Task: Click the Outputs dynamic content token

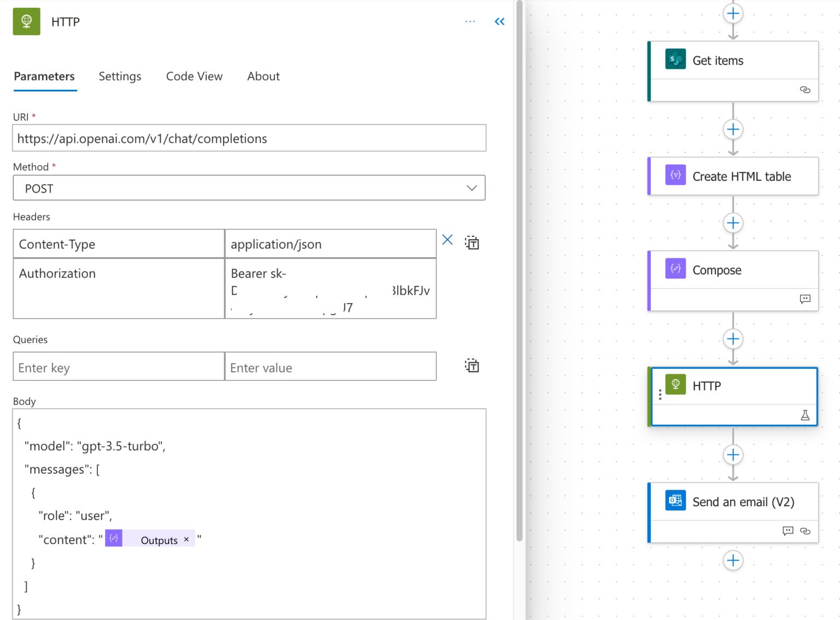Action: 150,538
